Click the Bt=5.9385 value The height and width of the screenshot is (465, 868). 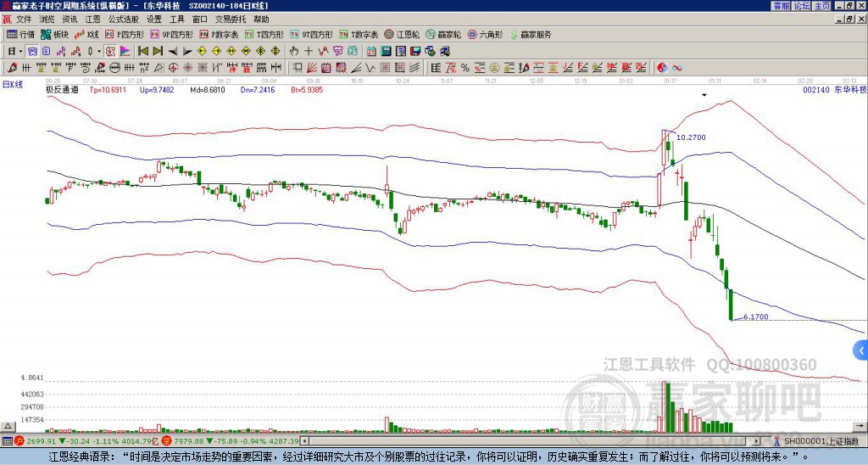[307, 90]
